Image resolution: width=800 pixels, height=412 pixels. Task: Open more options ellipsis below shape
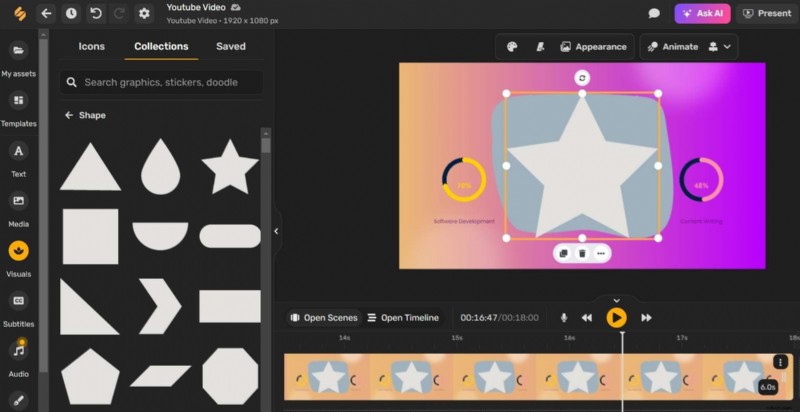600,254
